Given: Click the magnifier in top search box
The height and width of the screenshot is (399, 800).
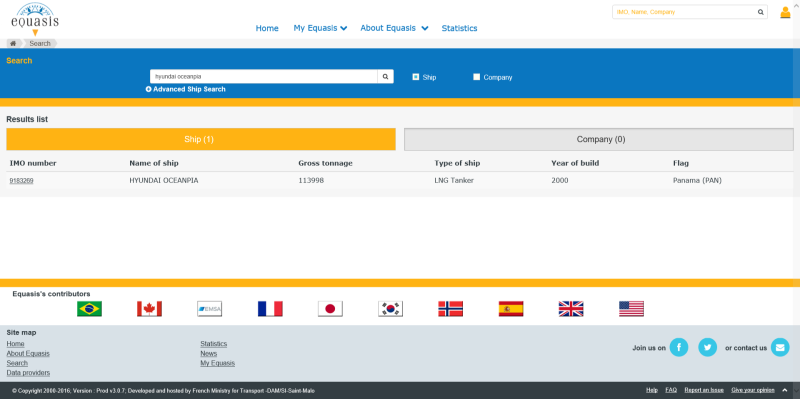Looking at the screenshot, I should (760, 12).
